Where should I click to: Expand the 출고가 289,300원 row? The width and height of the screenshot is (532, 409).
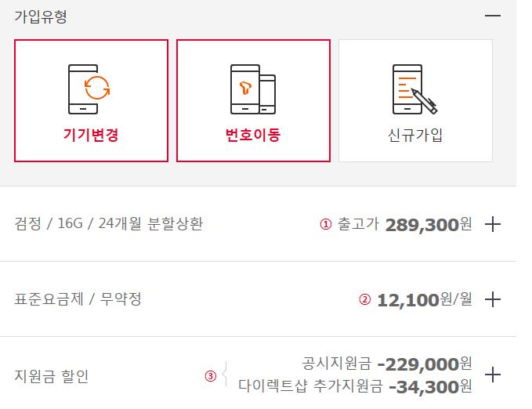pos(493,225)
